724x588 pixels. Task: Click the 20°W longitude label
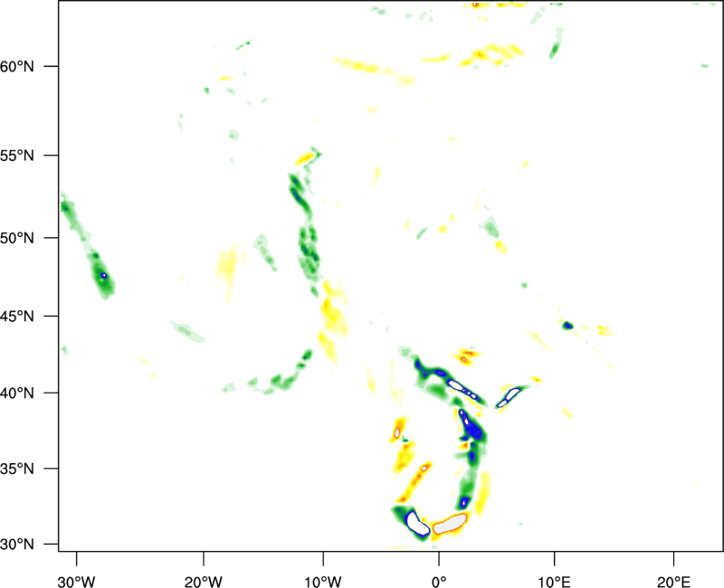(203, 582)
